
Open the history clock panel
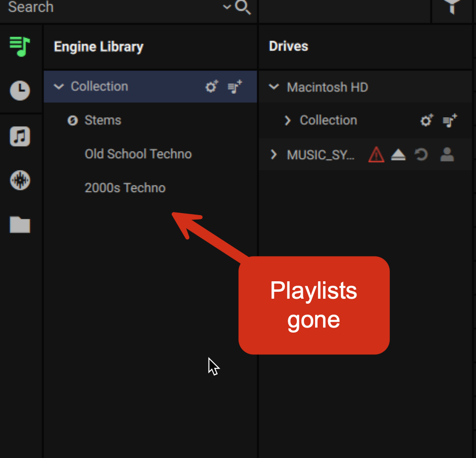tap(20, 91)
